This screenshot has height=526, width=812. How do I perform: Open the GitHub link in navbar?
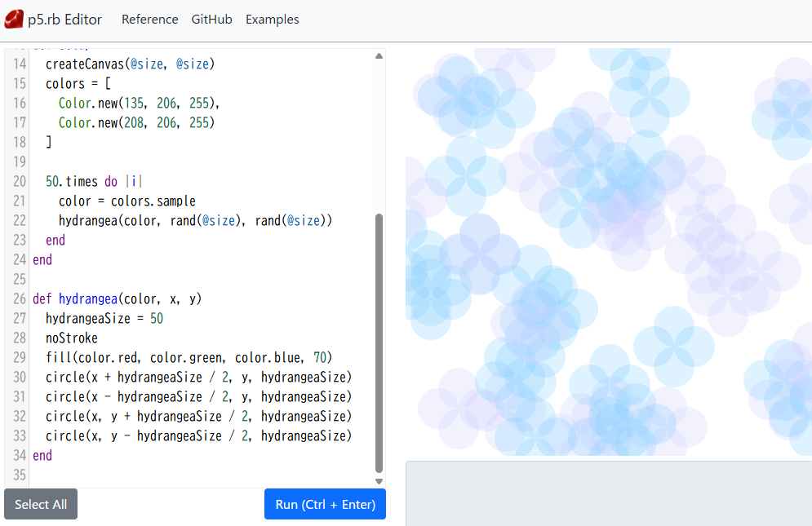tap(212, 19)
